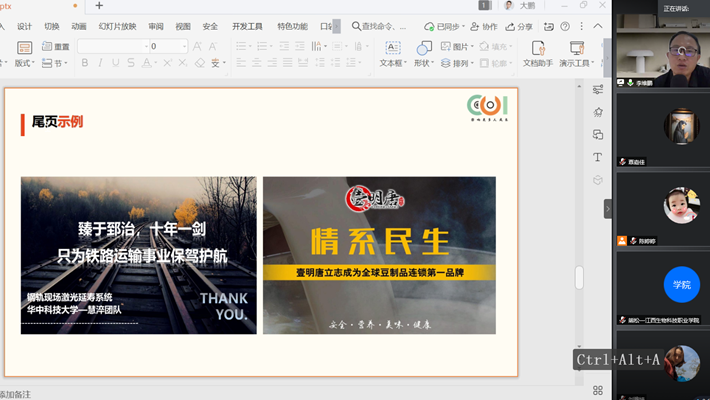Click the 分享 share button
This screenshot has width=710, height=400.
[519, 27]
